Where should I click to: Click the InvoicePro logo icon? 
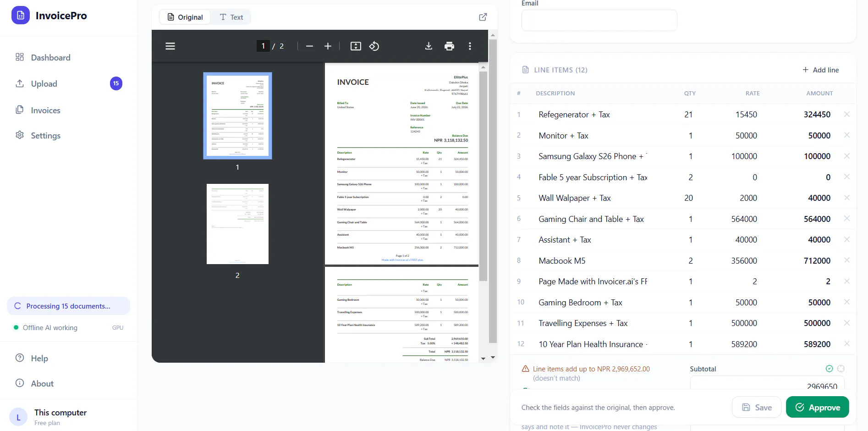(x=20, y=16)
